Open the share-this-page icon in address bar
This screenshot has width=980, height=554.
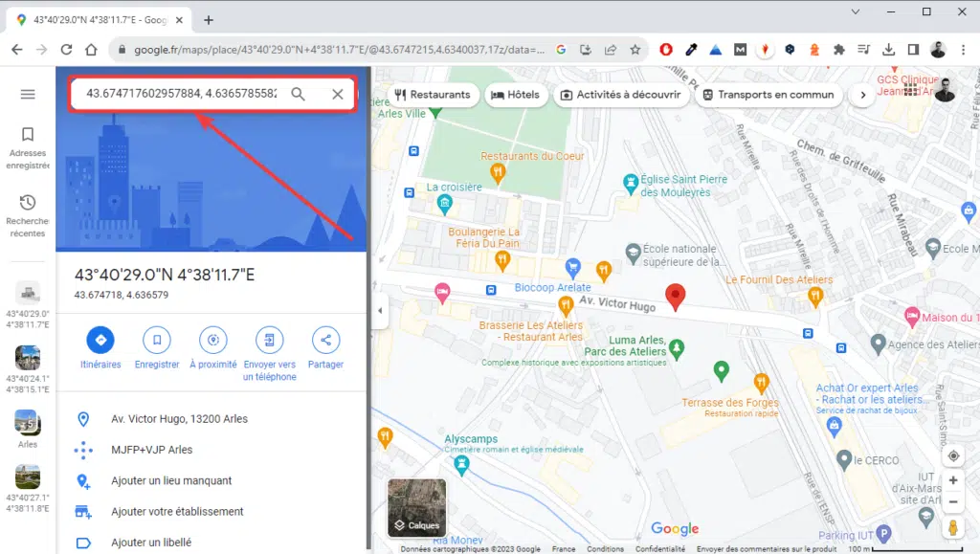[x=610, y=50]
